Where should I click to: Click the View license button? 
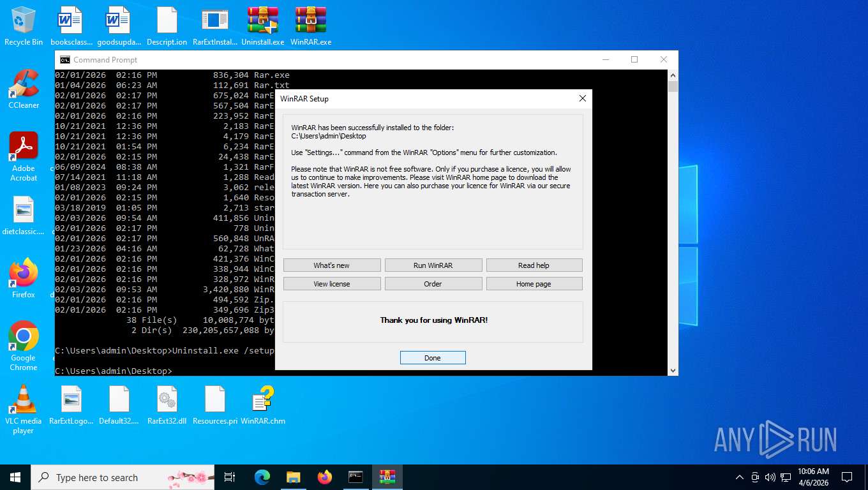pyautogui.click(x=332, y=284)
